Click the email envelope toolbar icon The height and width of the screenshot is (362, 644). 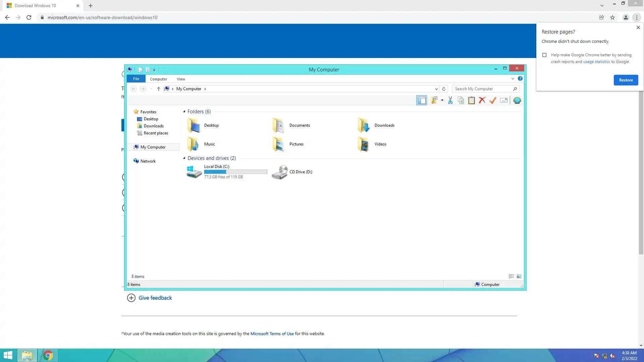coord(504,100)
